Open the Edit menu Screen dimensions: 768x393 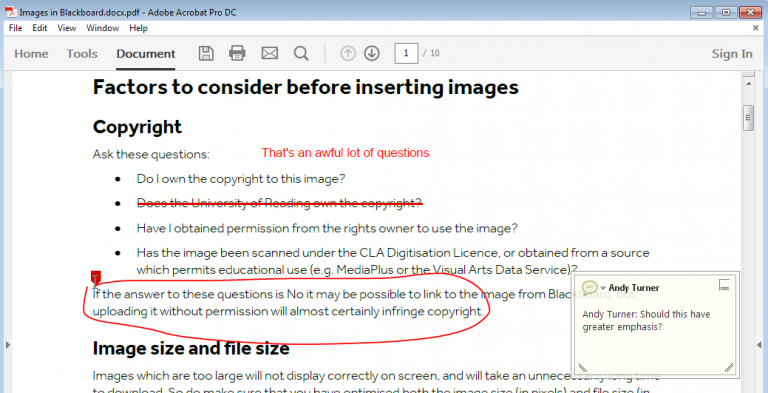click(40, 28)
